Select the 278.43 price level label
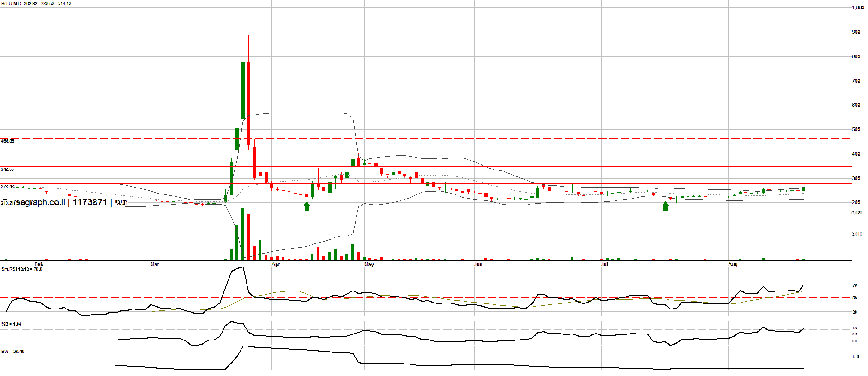This screenshot has height=376, width=868. [8, 187]
